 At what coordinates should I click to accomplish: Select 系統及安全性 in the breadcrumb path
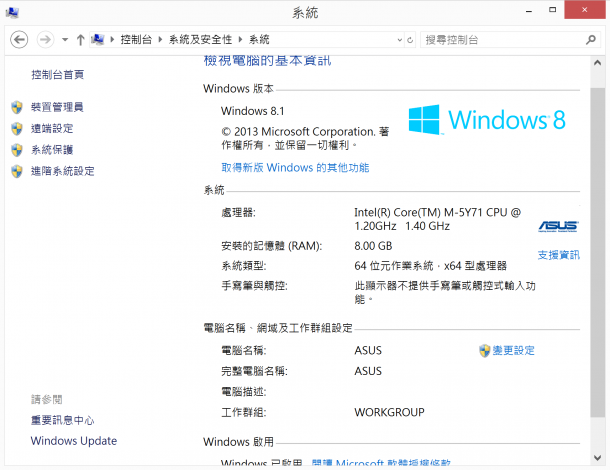(200, 40)
